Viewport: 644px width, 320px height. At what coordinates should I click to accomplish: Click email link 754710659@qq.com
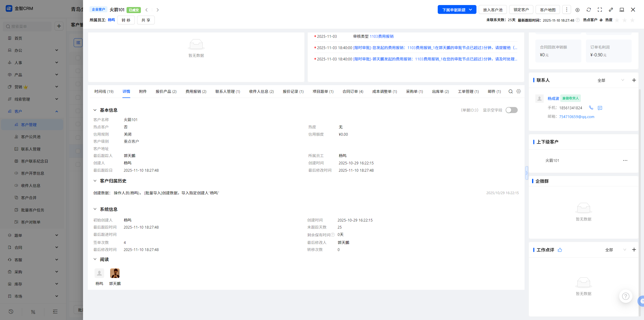click(577, 117)
